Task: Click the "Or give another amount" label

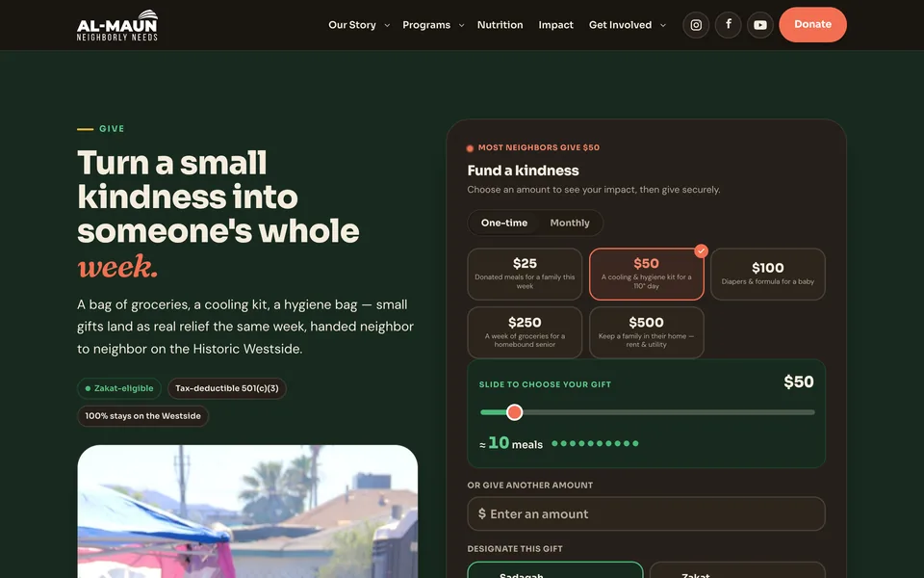Action: click(529, 486)
